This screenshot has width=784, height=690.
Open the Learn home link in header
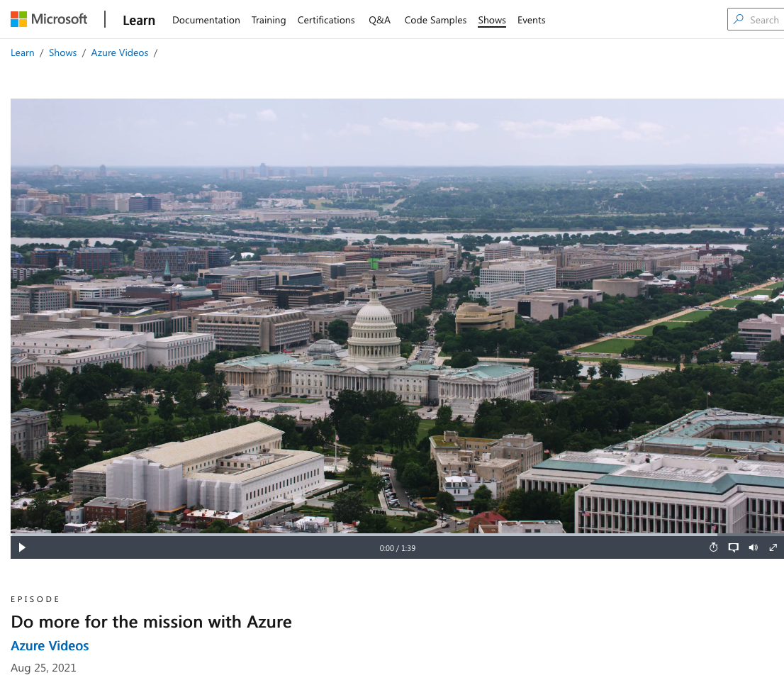tap(139, 20)
